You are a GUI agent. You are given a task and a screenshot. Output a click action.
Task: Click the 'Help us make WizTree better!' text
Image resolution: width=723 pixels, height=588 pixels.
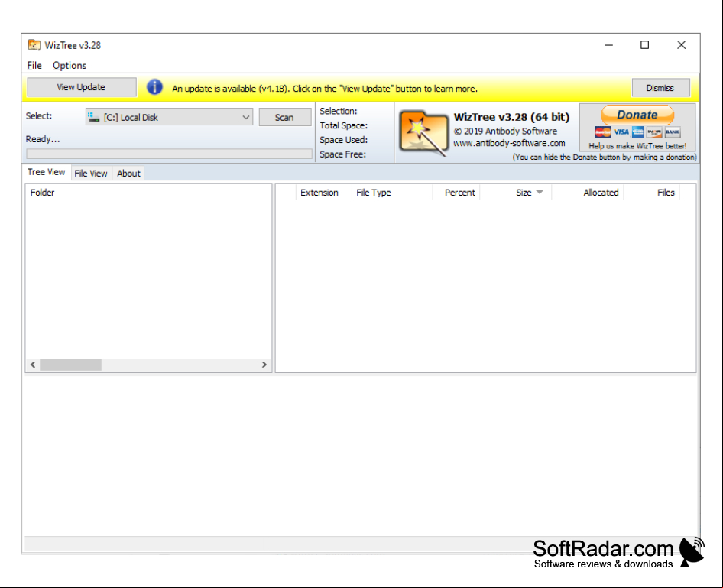tap(637, 146)
